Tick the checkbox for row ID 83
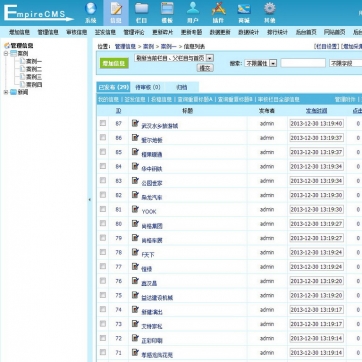 coord(103,180)
